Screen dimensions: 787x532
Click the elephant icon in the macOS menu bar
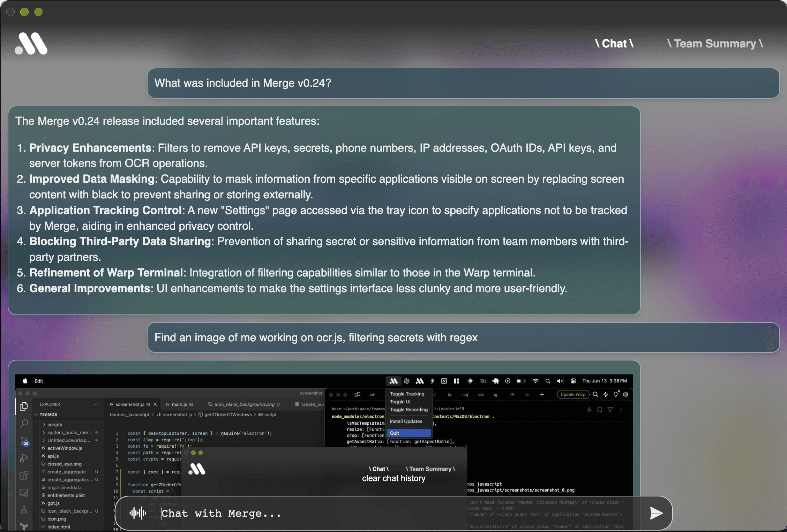[495, 381]
